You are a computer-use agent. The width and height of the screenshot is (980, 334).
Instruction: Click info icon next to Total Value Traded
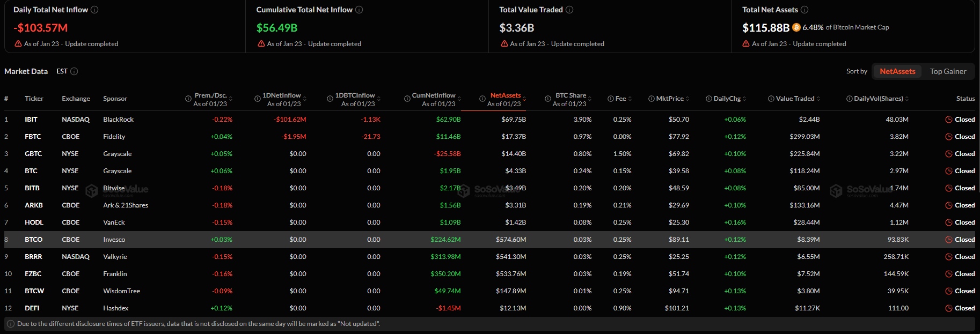pos(569,10)
